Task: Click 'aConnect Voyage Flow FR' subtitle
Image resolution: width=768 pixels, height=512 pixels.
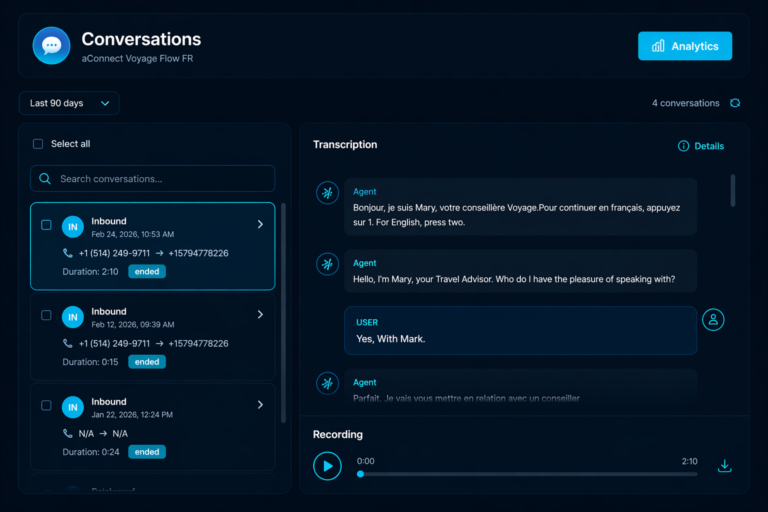Action: coord(137,58)
